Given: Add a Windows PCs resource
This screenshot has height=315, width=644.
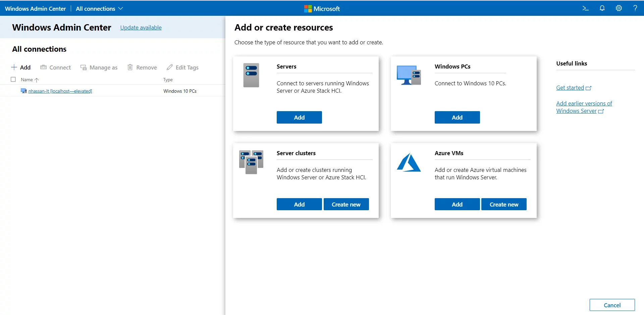Looking at the screenshot, I should pos(457,117).
